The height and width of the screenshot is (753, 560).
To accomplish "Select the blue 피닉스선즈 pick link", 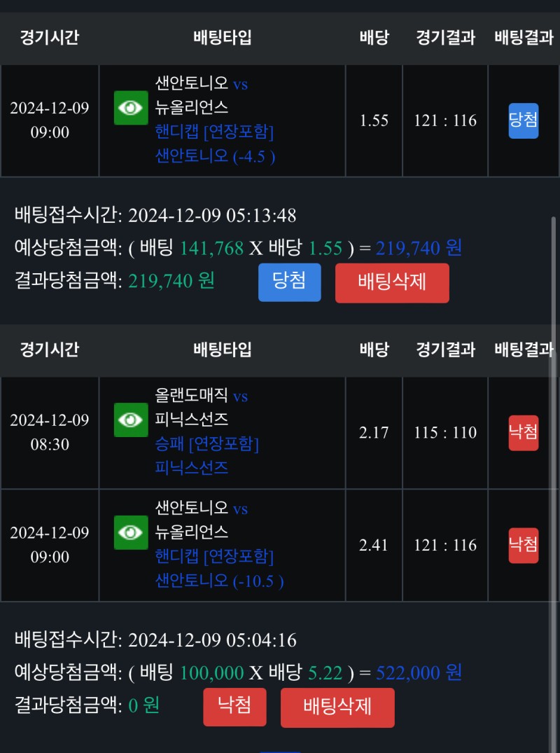I will point(192,467).
